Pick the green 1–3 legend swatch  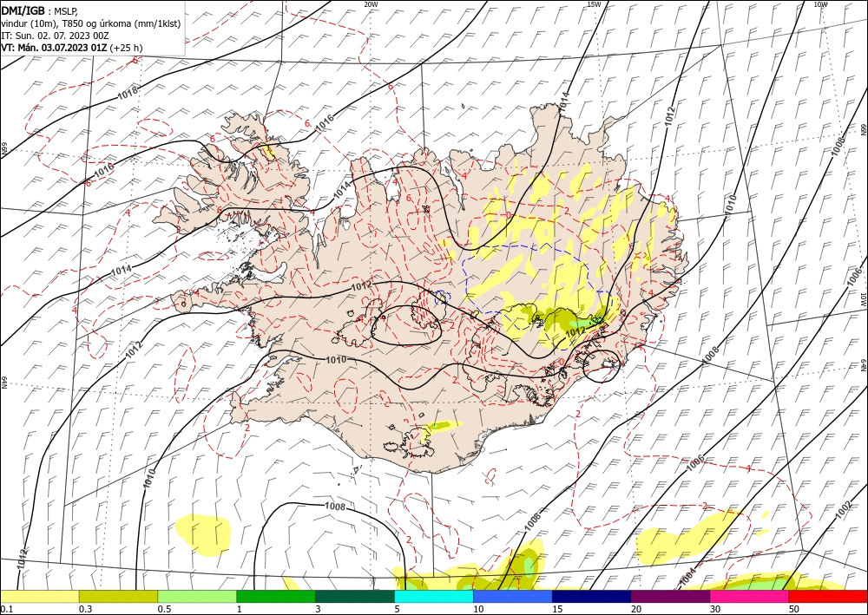click(x=276, y=596)
